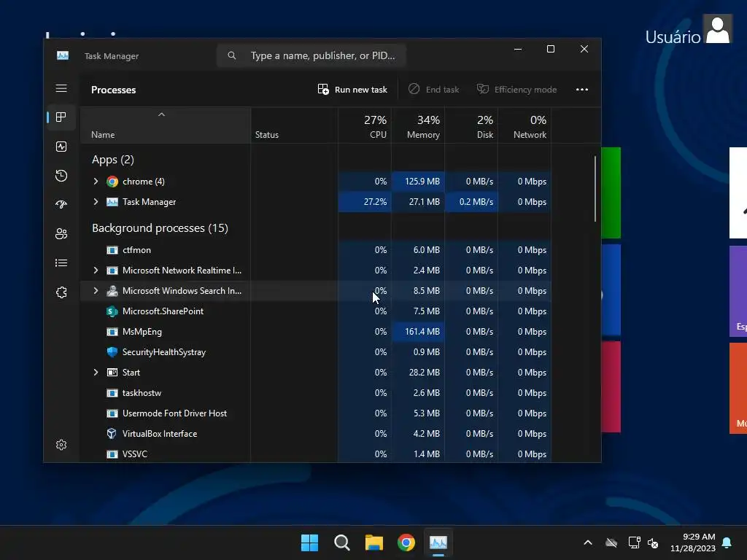Open the taskbar clock and date
The width and height of the screenshot is (747, 560).
coord(693,542)
